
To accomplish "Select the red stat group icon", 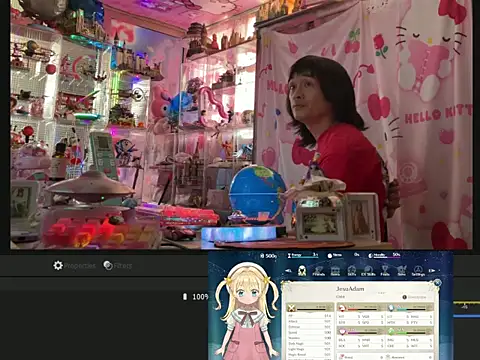I will 341,307.
